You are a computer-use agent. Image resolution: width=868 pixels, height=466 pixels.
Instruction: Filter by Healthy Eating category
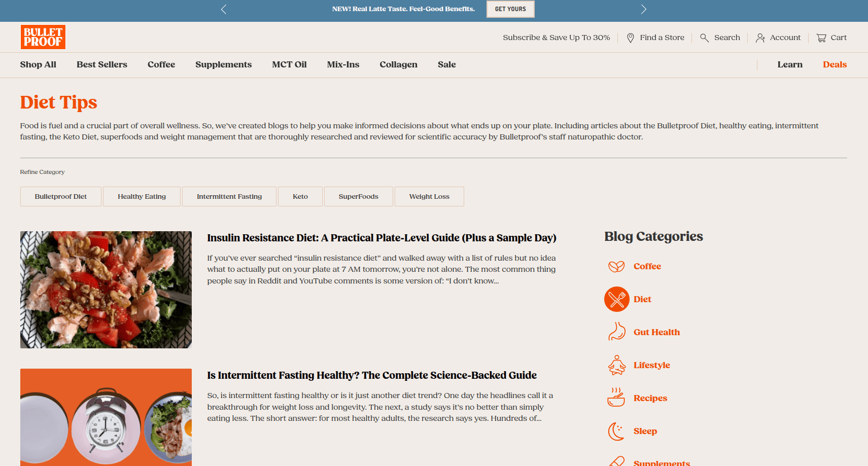point(142,197)
